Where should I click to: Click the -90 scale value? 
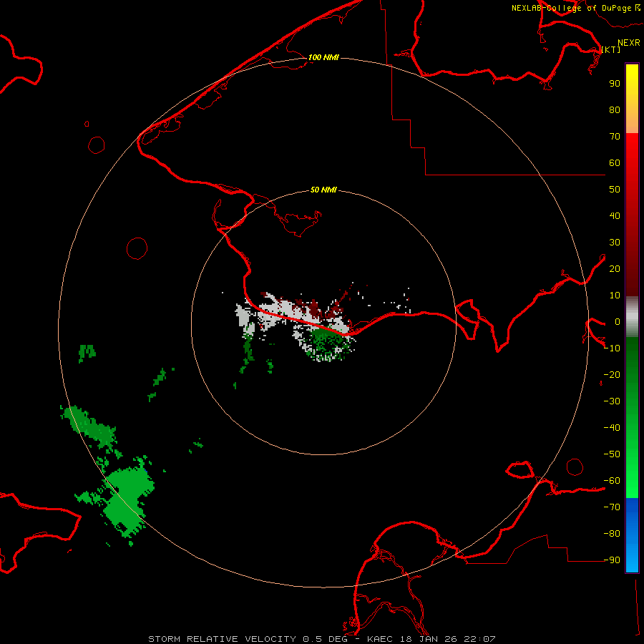(x=612, y=560)
